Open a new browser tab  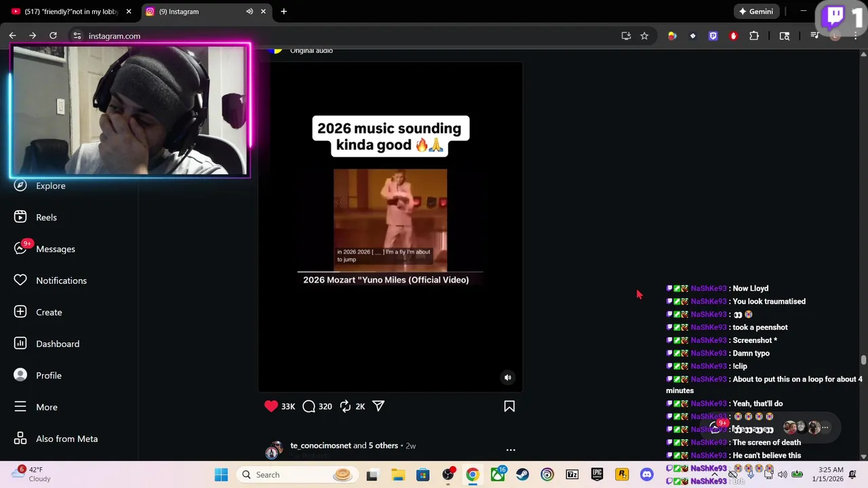coord(283,12)
